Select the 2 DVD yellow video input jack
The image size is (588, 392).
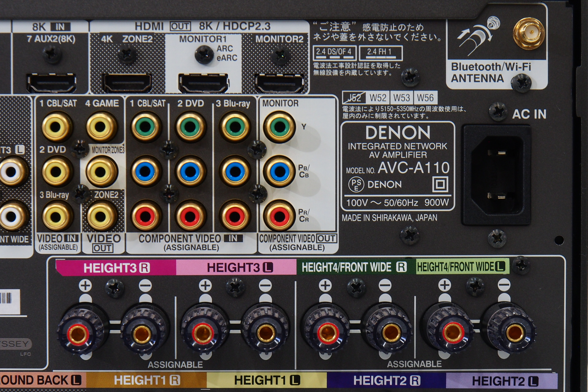click(x=56, y=171)
